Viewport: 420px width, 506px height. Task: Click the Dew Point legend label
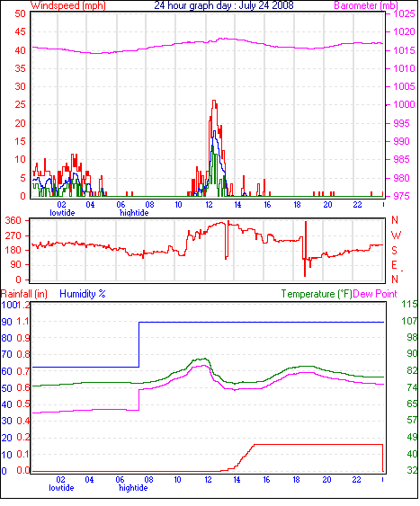(x=375, y=294)
